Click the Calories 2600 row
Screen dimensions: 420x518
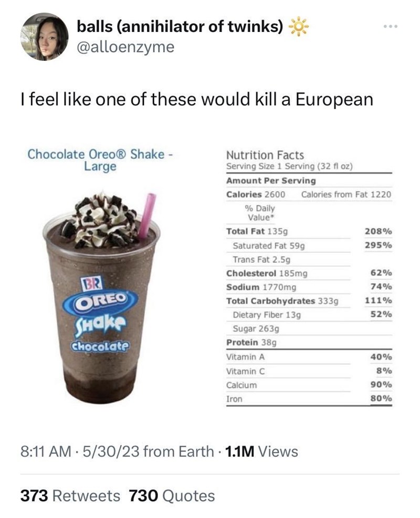pyautogui.click(x=256, y=194)
